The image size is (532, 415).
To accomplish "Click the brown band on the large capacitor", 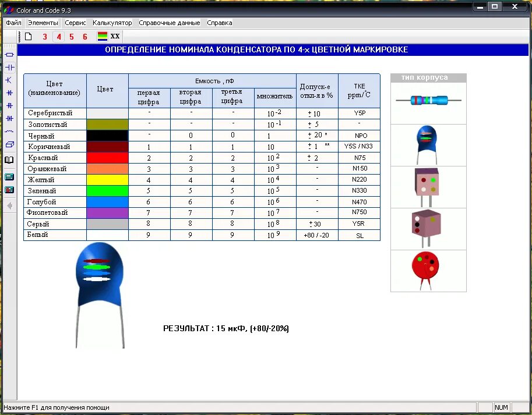I will pyautogui.click(x=96, y=261).
